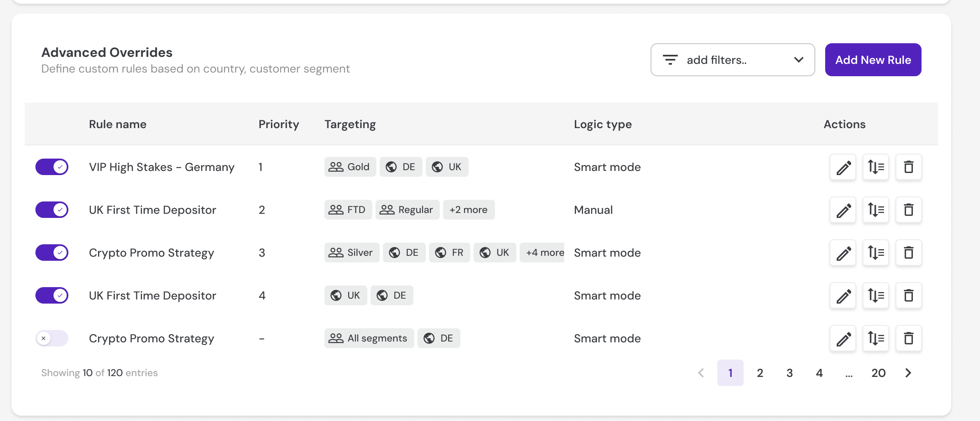Reorder priority of VIP High Stakes – Germany rule
This screenshot has width=980, height=421.
click(x=876, y=167)
